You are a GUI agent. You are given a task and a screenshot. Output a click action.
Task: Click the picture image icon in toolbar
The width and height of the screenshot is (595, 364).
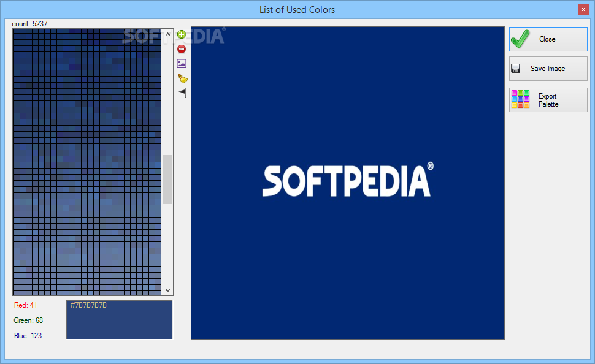(182, 63)
